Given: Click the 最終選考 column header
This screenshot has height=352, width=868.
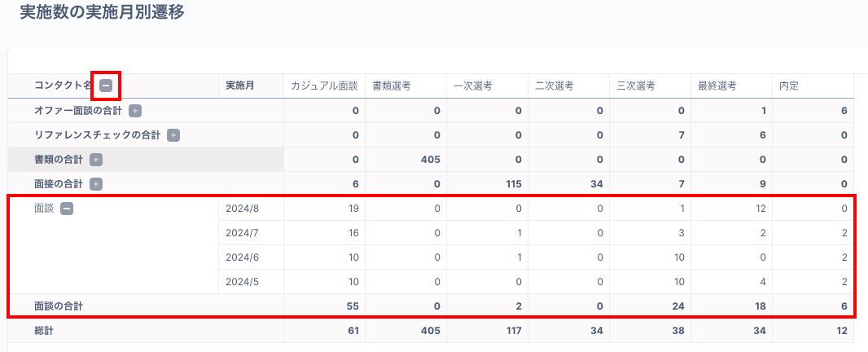Looking at the screenshot, I should point(717,86).
